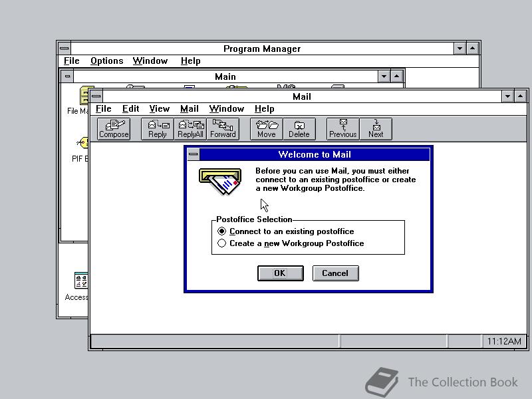Click the Compose toolbar button
The image size is (532, 399).
114,129
